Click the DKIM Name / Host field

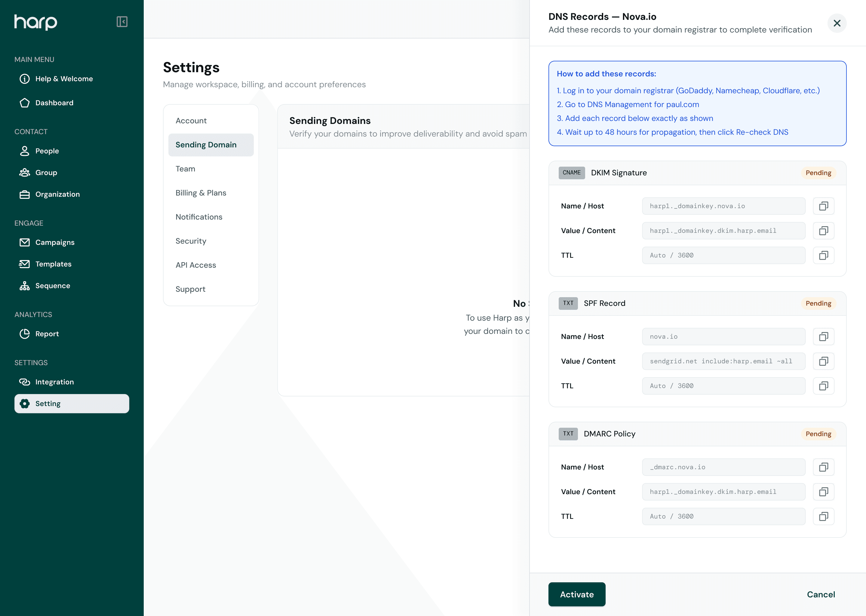click(723, 206)
